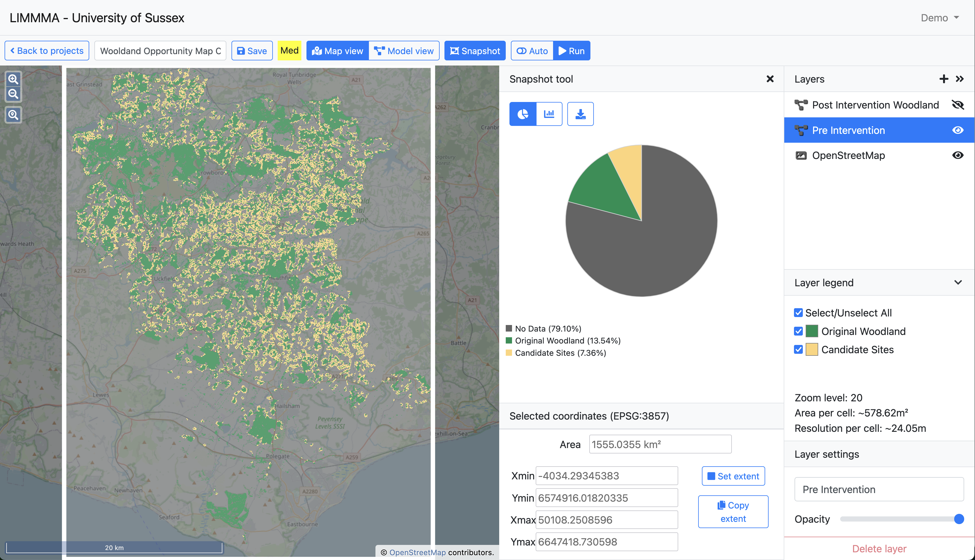Screen dimensions: 975x560
Task: Click the zoom to extent icon
Action: (13, 115)
